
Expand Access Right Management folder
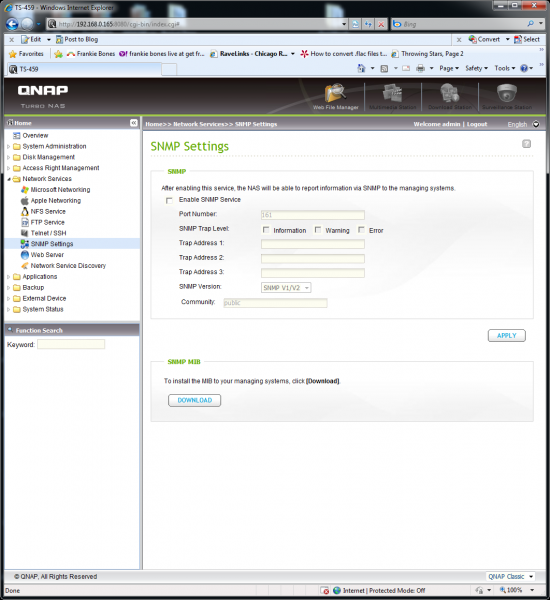pyautogui.click(x=8, y=168)
